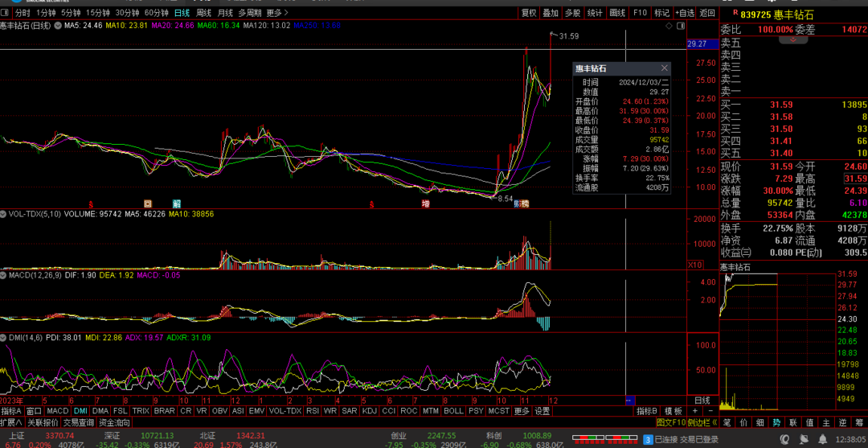Select the 筹 chip distribution tab

[x=859, y=422]
